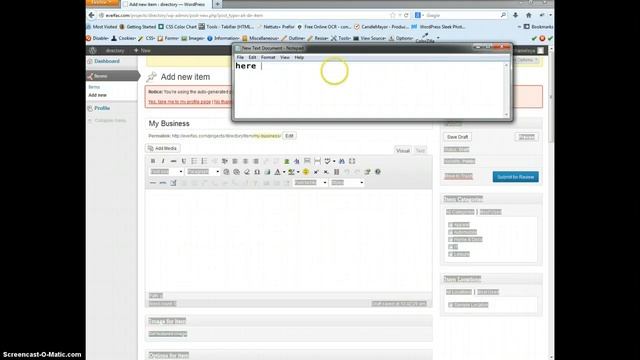Open the Paragraph format dropdown
This screenshot has height=360, width=640.
pos(203,172)
